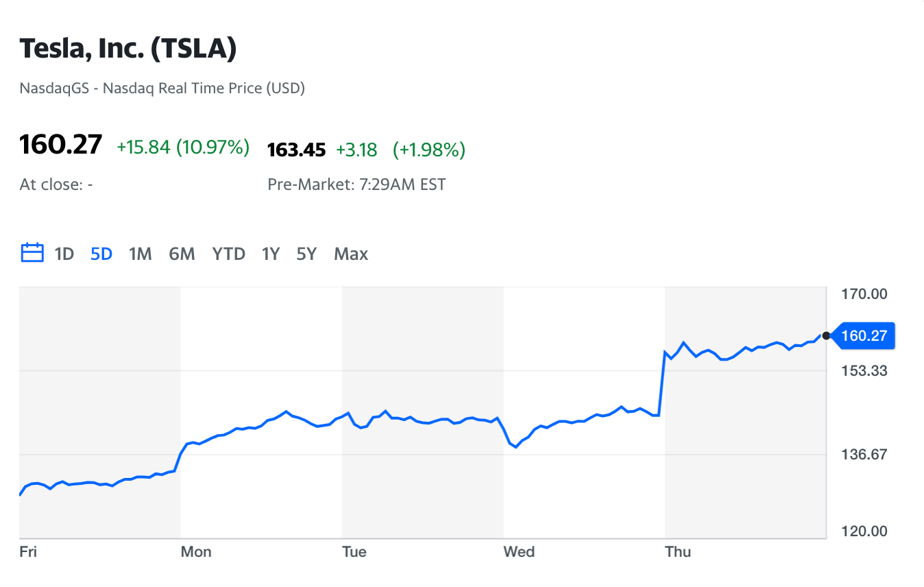Switch chart to 6M range
The image size is (924, 587).
[182, 254]
